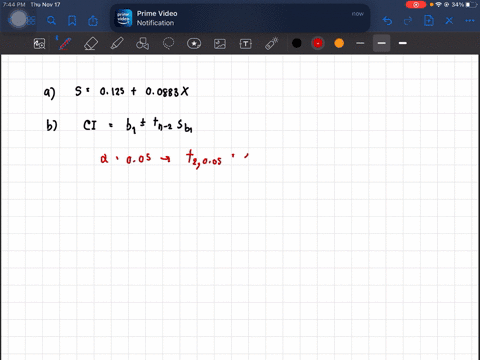Select the Shapes tool
The width and height of the screenshot is (480, 360).
tap(142, 44)
